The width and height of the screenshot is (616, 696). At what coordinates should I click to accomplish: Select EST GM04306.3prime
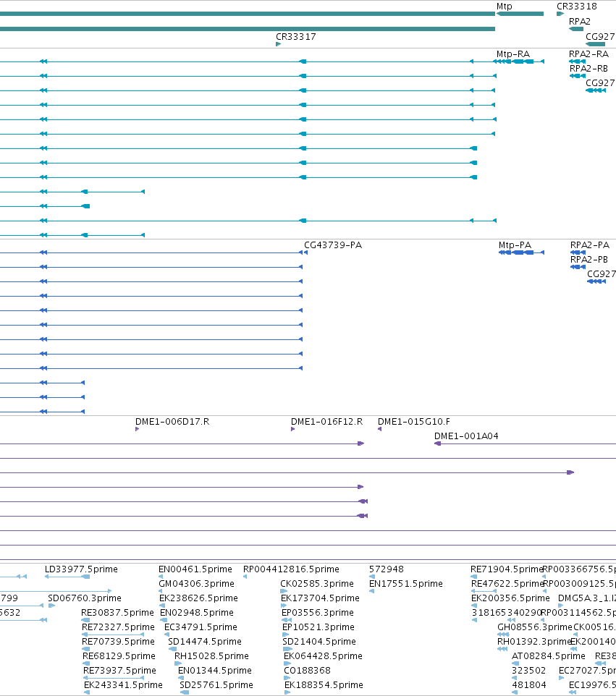point(196,583)
